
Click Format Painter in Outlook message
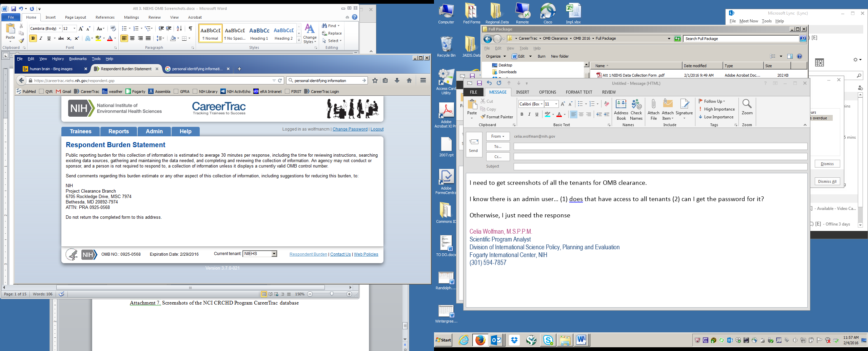coord(497,117)
